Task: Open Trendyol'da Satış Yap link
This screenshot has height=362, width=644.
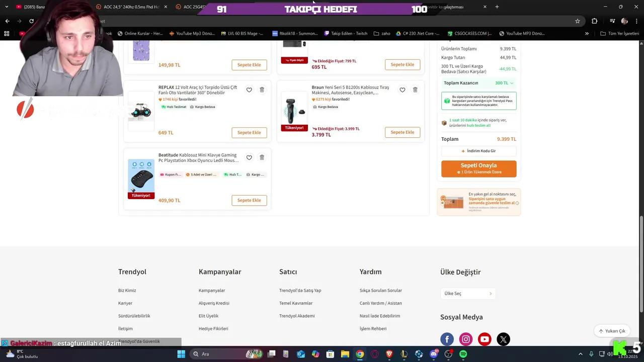Action: (300, 291)
